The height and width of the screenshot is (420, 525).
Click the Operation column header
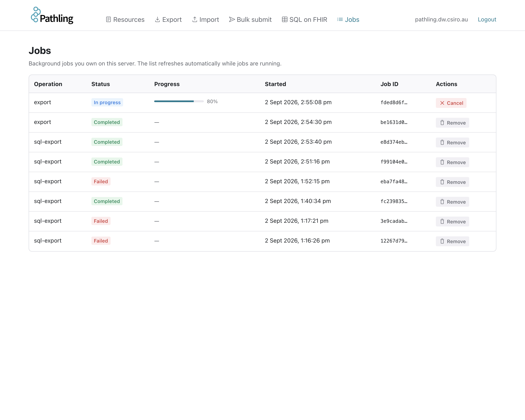point(48,84)
